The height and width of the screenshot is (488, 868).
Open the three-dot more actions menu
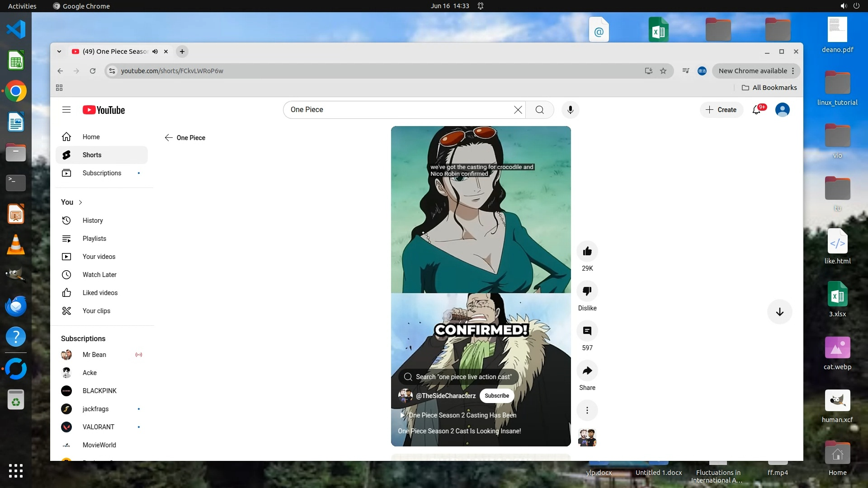click(587, 410)
